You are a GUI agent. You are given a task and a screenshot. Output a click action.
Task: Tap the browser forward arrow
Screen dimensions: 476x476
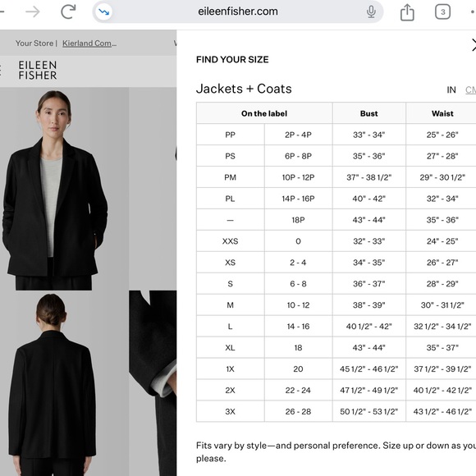click(x=33, y=12)
